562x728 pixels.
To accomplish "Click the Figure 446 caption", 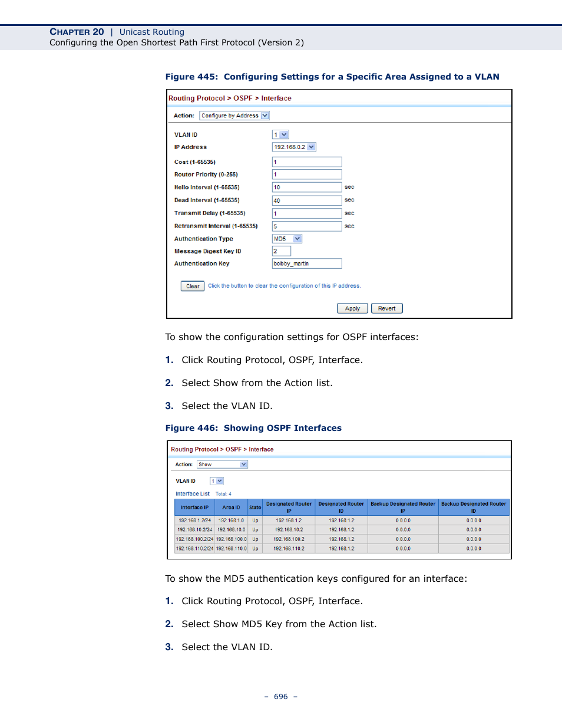I will pyautogui.click(x=253, y=428).
